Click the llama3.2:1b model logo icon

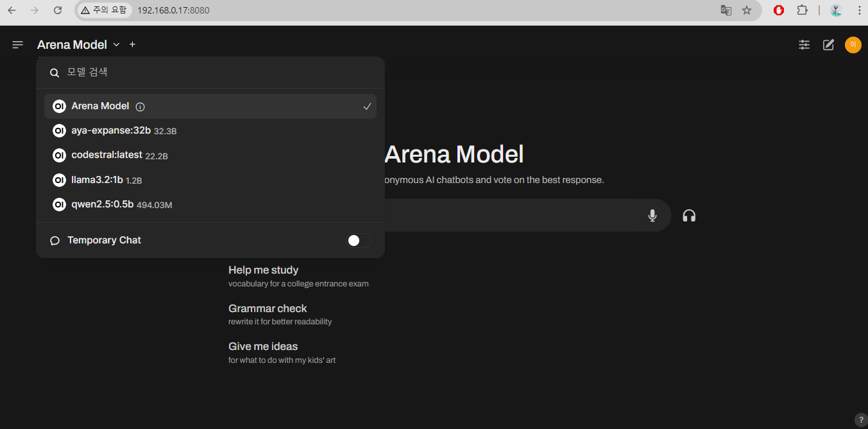pos(59,180)
